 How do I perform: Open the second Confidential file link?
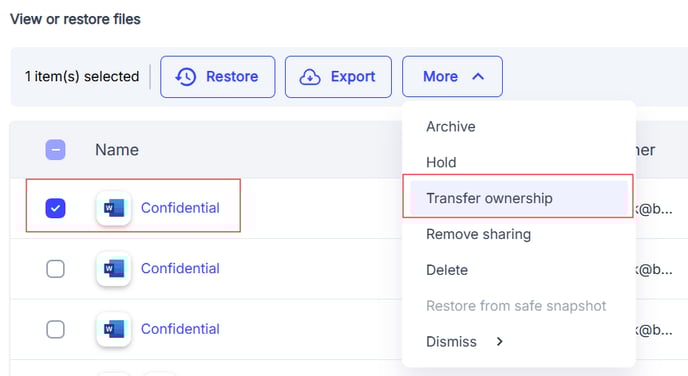click(x=180, y=269)
